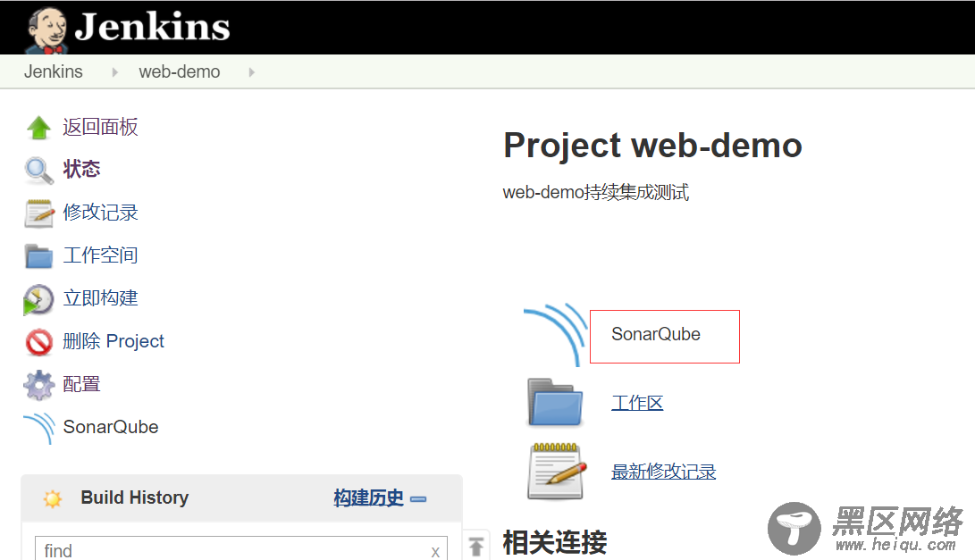Click the 相关连接 heading

coord(555,543)
